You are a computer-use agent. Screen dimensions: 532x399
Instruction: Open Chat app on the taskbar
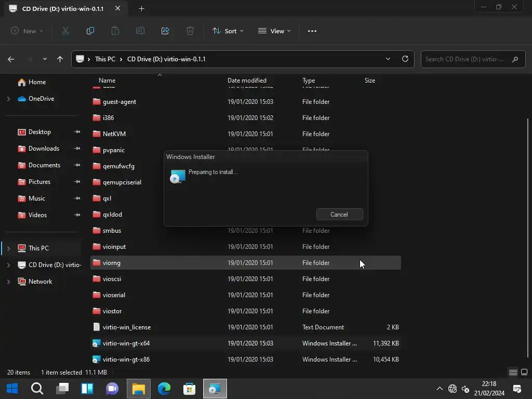coord(112,389)
